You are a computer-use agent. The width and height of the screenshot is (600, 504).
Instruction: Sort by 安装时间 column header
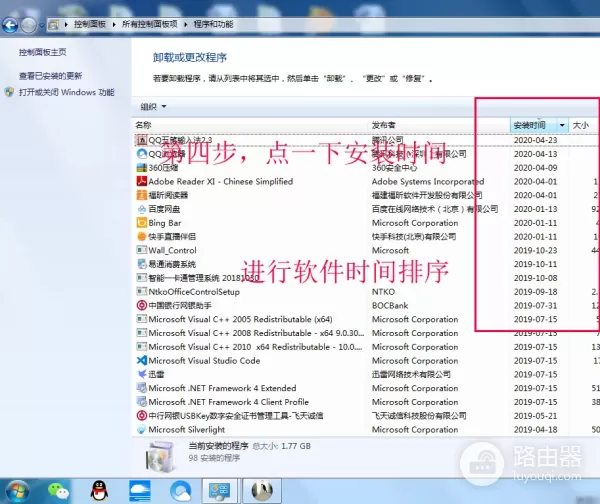coord(534,125)
